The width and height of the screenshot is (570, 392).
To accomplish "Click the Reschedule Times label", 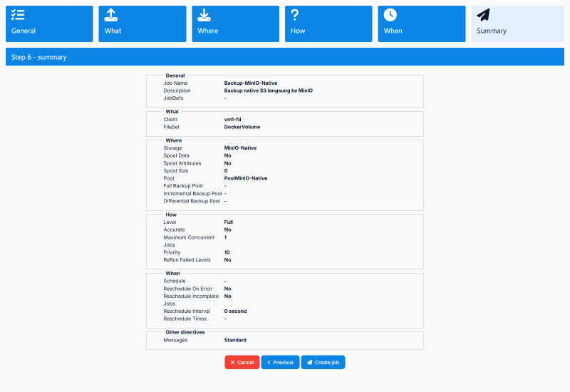I will pos(185,319).
